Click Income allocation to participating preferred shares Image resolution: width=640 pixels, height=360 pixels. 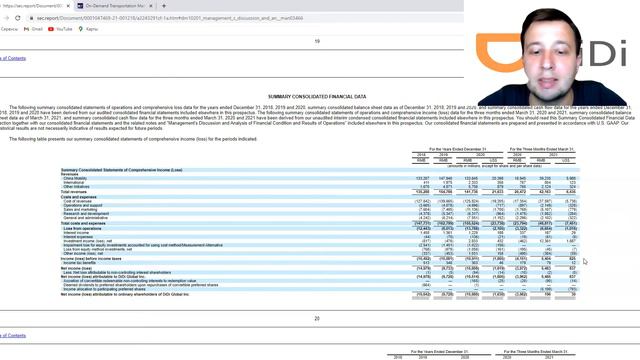pyautogui.click(x=104, y=289)
